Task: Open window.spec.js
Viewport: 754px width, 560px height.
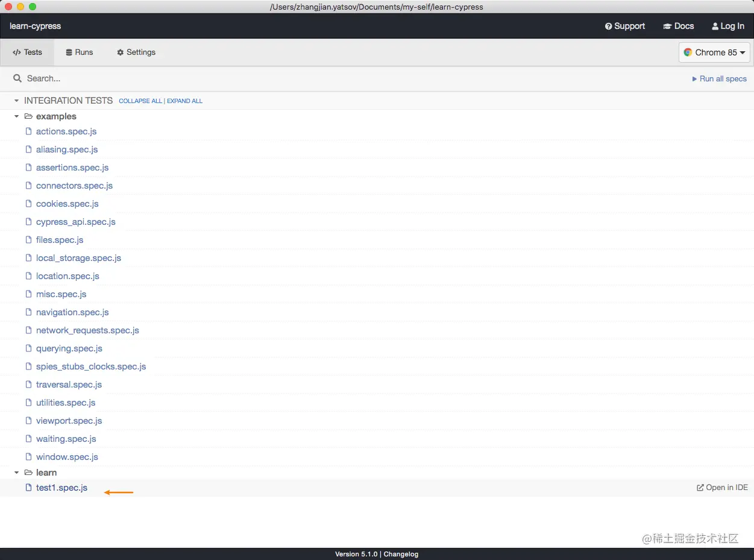Action: pyautogui.click(x=67, y=457)
